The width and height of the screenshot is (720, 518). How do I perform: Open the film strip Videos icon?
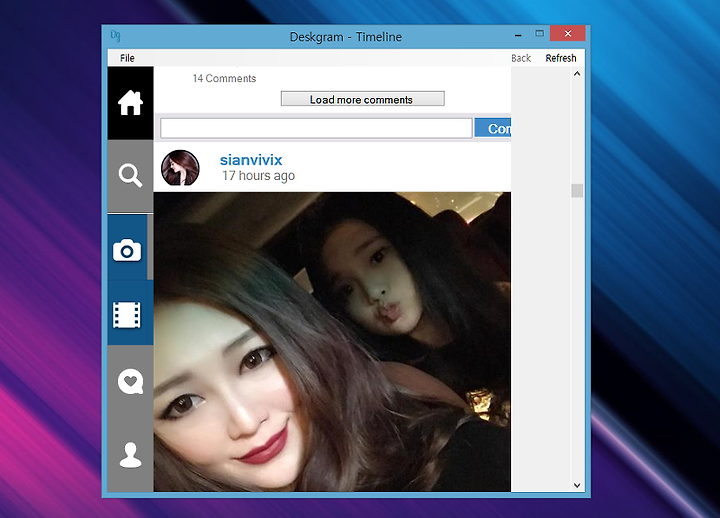(127, 315)
